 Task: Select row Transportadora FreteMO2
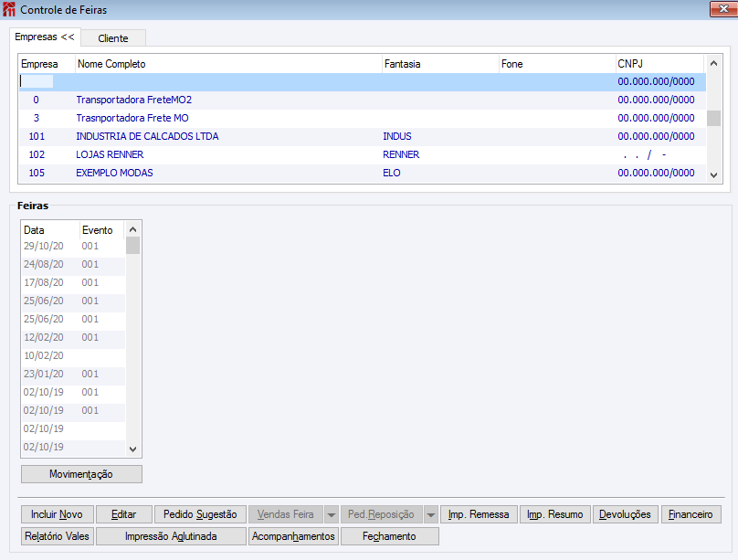click(363, 100)
